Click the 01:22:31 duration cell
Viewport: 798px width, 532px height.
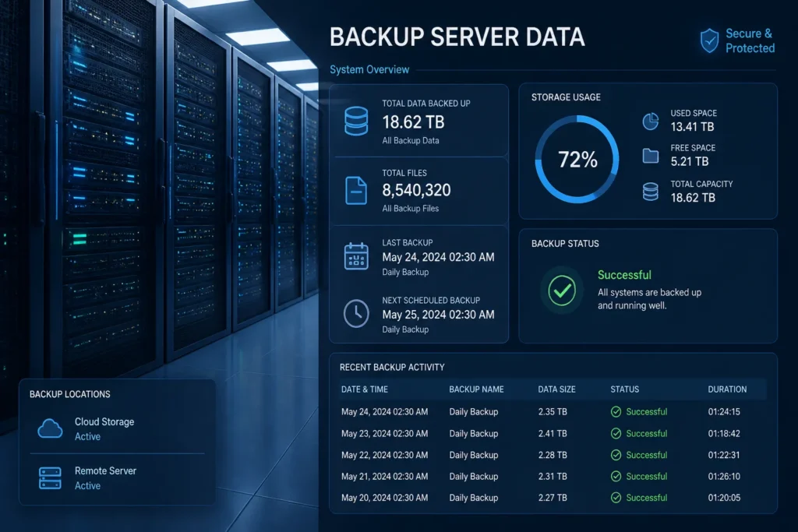(724, 455)
